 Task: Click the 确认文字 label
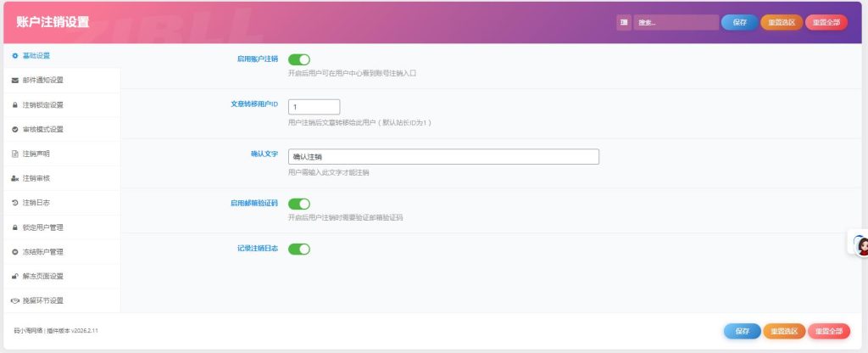(x=264, y=154)
